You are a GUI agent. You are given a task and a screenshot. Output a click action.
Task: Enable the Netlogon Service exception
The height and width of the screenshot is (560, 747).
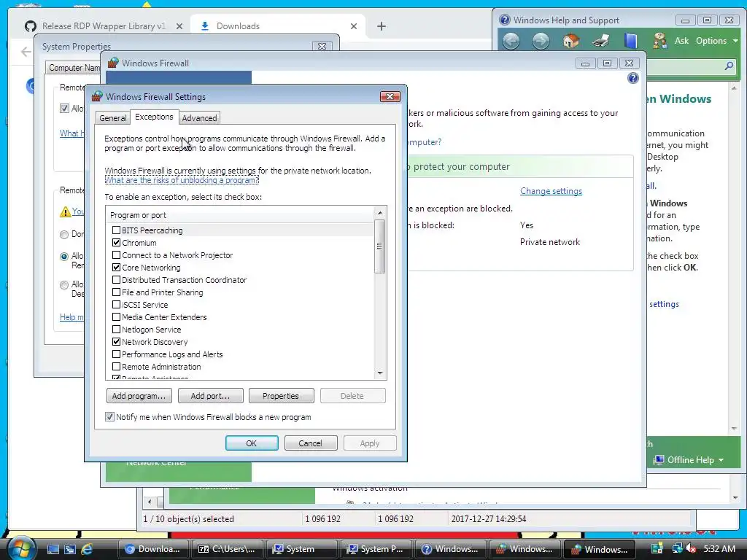pos(116,329)
